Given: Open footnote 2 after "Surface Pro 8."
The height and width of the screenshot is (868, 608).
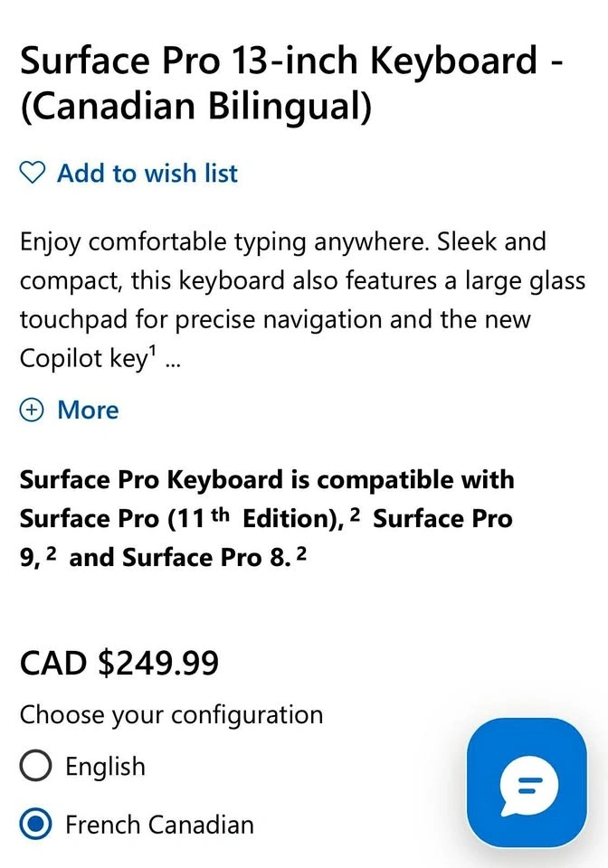Looking at the screenshot, I should (301, 553).
